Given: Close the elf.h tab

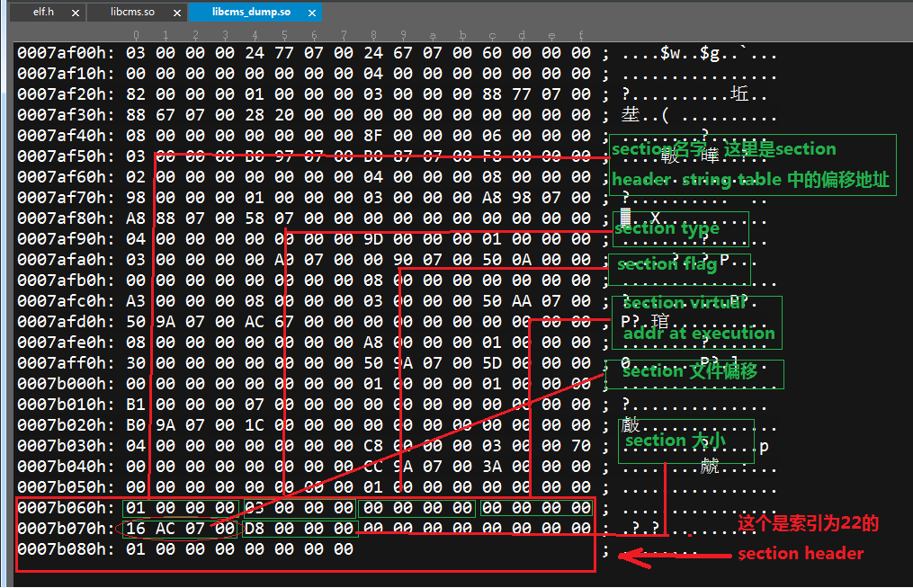Looking at the screenshot, I should click(x=75, y=13).
